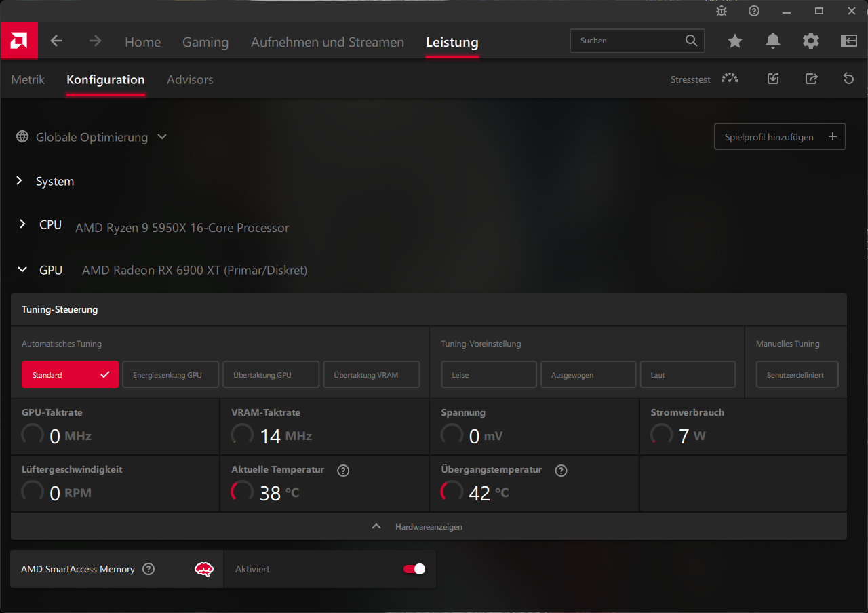Open notifications bell icon

[773, 41]
